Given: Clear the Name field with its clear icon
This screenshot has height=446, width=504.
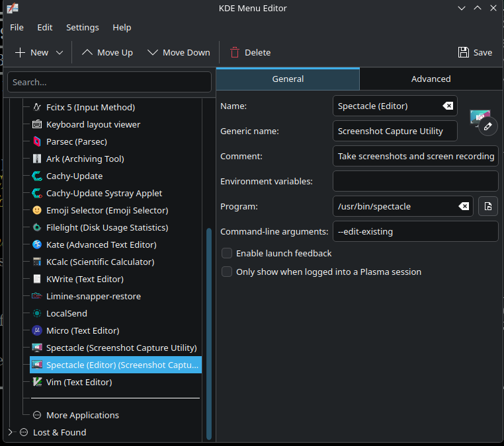Looking at the screenshot, I should (x=448, y=106).
